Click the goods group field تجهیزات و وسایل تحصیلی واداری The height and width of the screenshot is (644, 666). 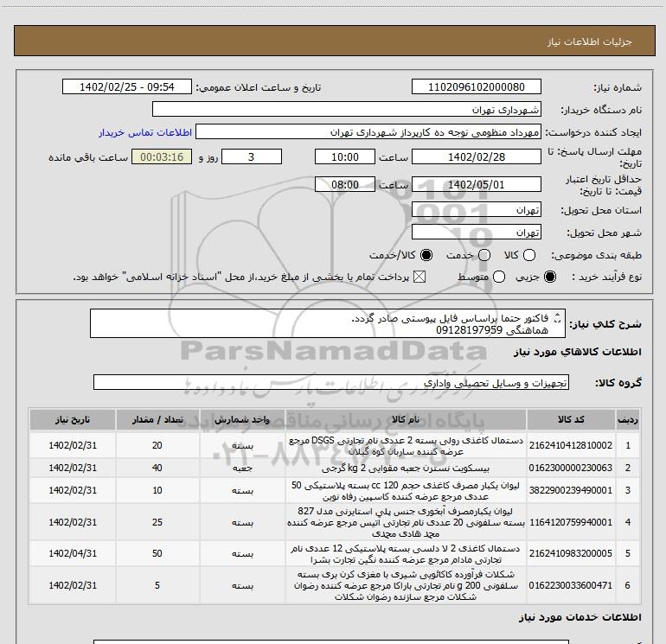[331, 382]
